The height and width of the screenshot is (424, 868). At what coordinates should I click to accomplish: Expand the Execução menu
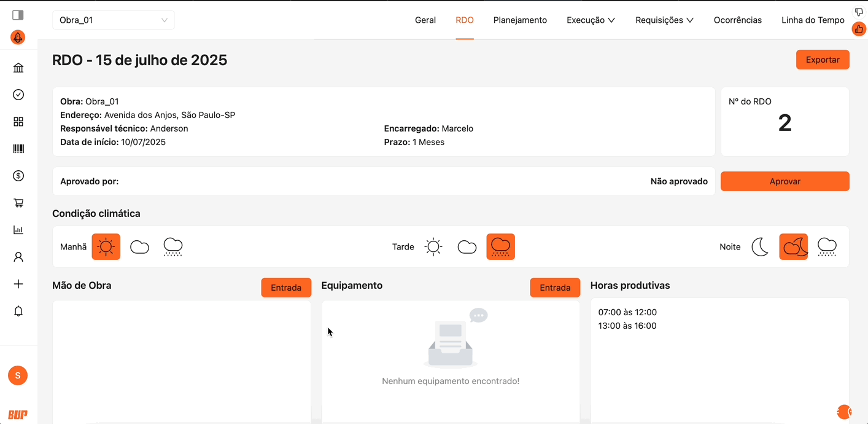591,20
